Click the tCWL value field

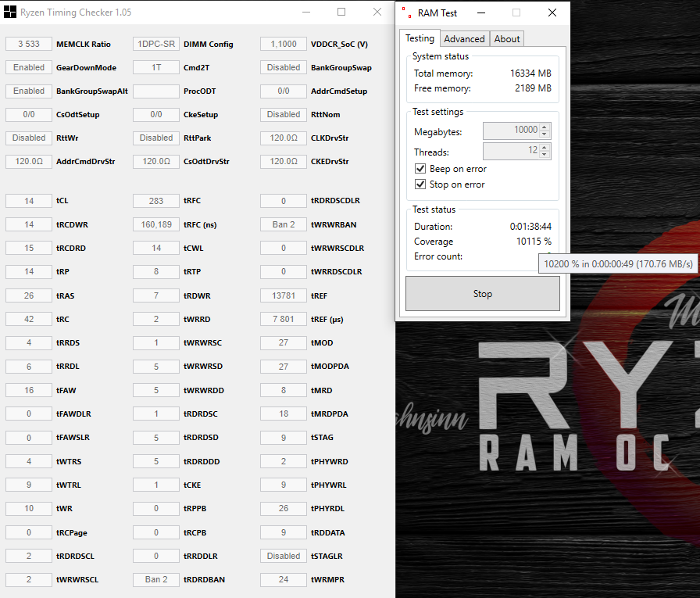coord(156,248)
